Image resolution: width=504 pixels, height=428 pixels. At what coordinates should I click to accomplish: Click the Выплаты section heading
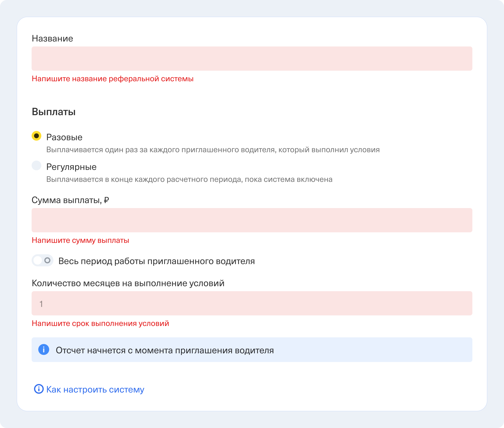pyautogui.click(x=54, y=112)
